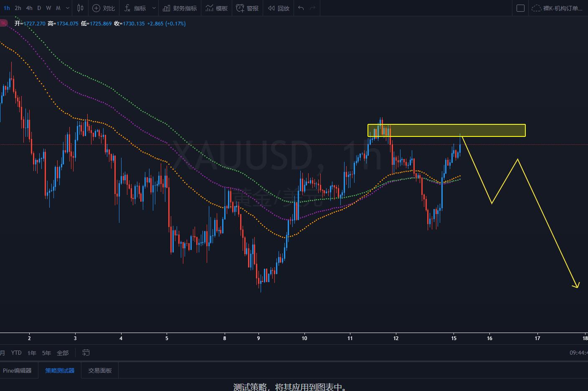Expand the indicators favorites dropdown chevron
This screenshot has width=588, height=391.
tap(154, 8)
